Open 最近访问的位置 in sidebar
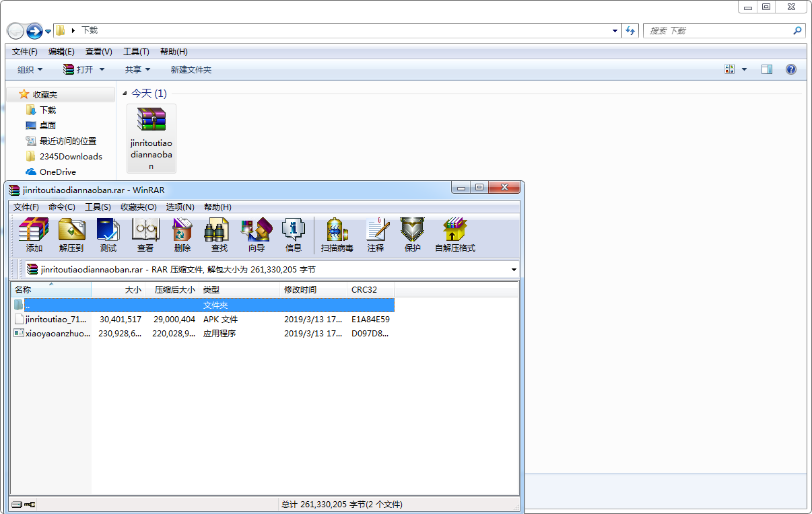Screen dimensions: 812x514 [61, 141]
